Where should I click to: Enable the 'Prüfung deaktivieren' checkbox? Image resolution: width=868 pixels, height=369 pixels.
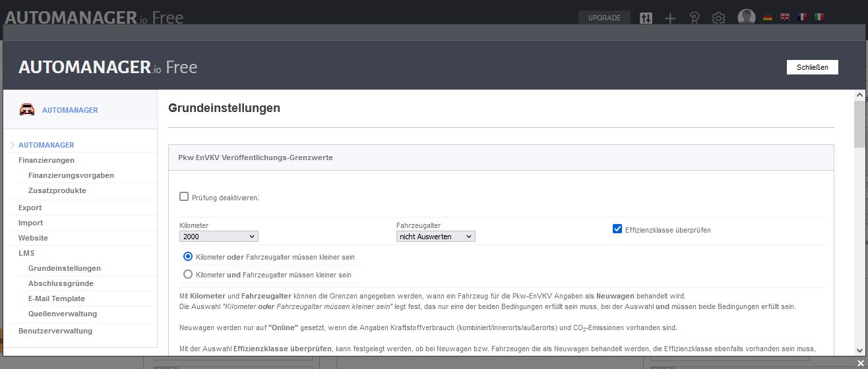(x=184, y=196)
